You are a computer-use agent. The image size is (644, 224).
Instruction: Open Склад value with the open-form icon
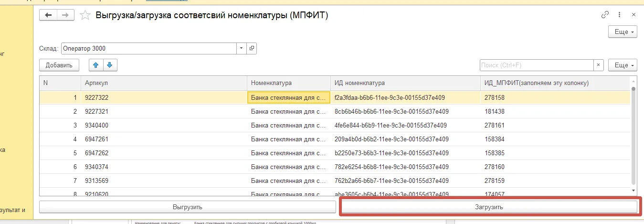(252, 48)
